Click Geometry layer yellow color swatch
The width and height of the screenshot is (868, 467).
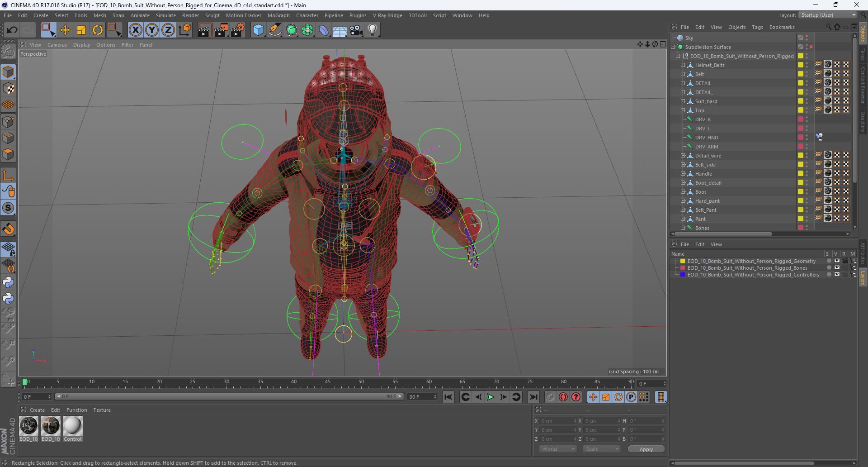(x=683, y=261)
